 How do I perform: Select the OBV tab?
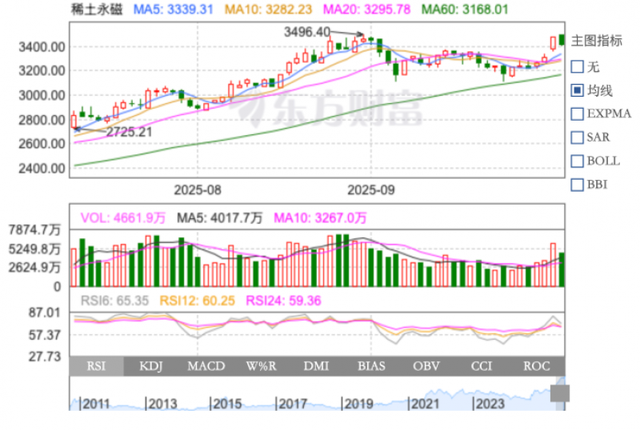tap(427, 366)
